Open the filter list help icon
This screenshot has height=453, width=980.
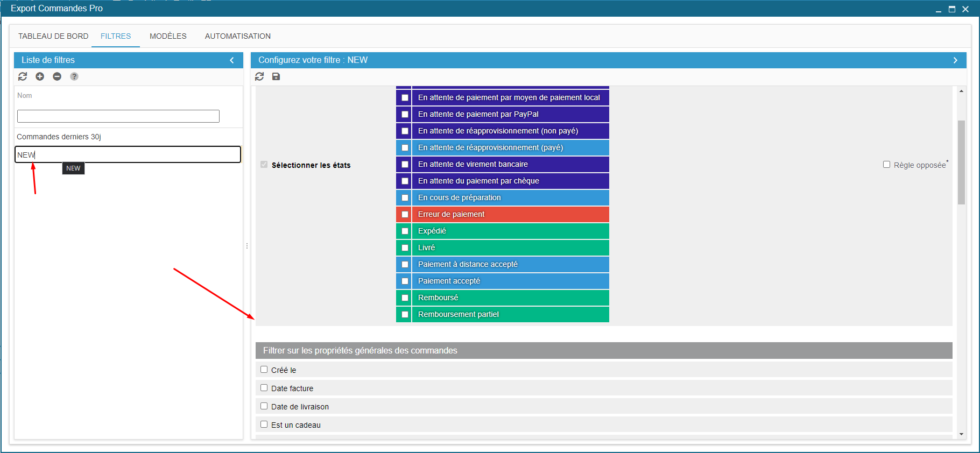[x=74, y=76]
